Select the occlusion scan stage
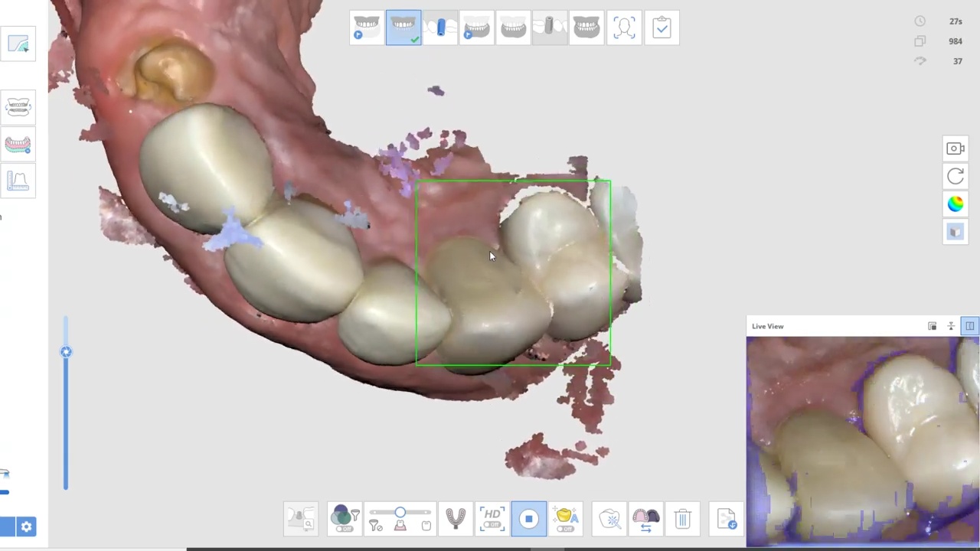The width and height of the screenshot is (980, 551). 586,28
